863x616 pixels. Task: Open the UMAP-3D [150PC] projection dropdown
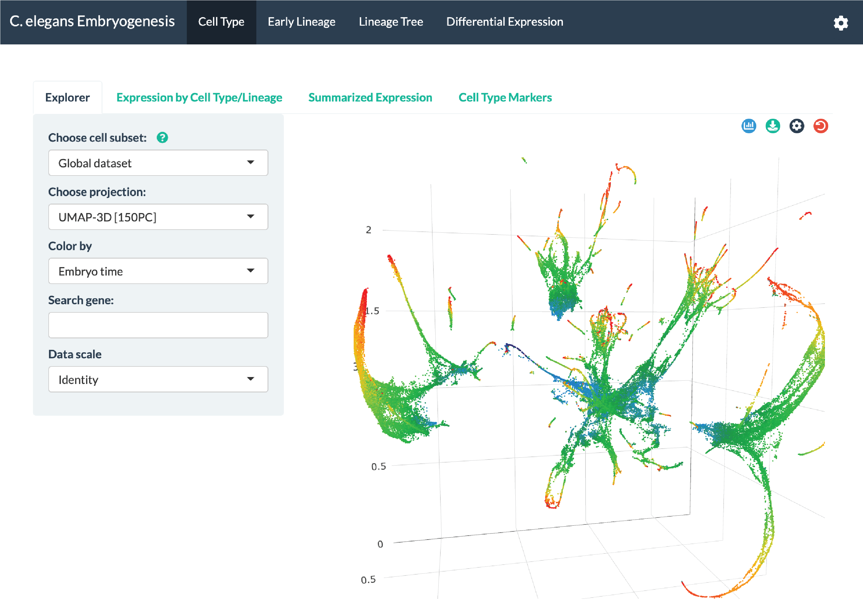tap(158, 217)
